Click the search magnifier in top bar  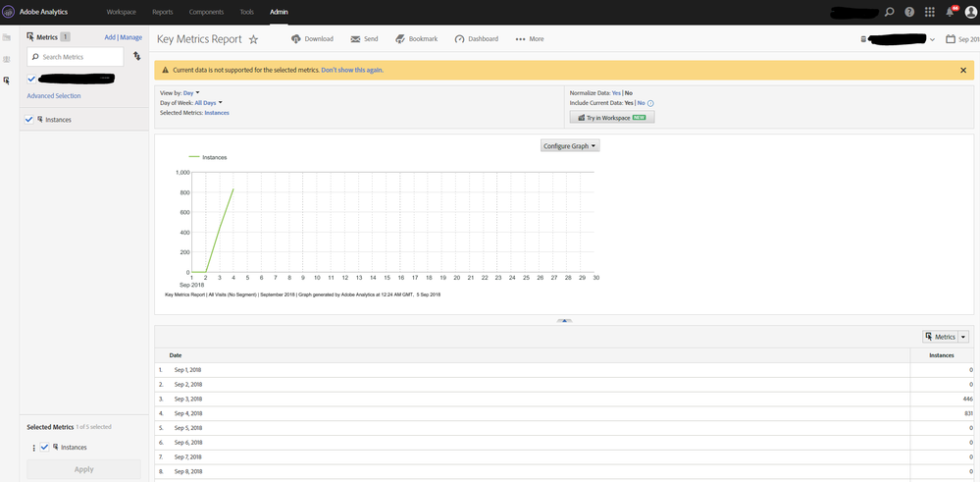pos(890,12)
